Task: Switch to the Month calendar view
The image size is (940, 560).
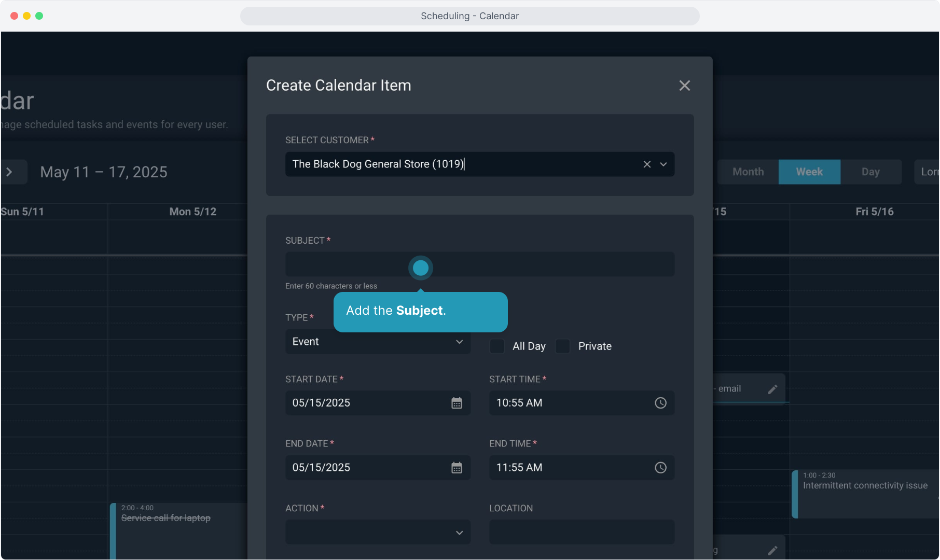Action: (x=748, y=172)
